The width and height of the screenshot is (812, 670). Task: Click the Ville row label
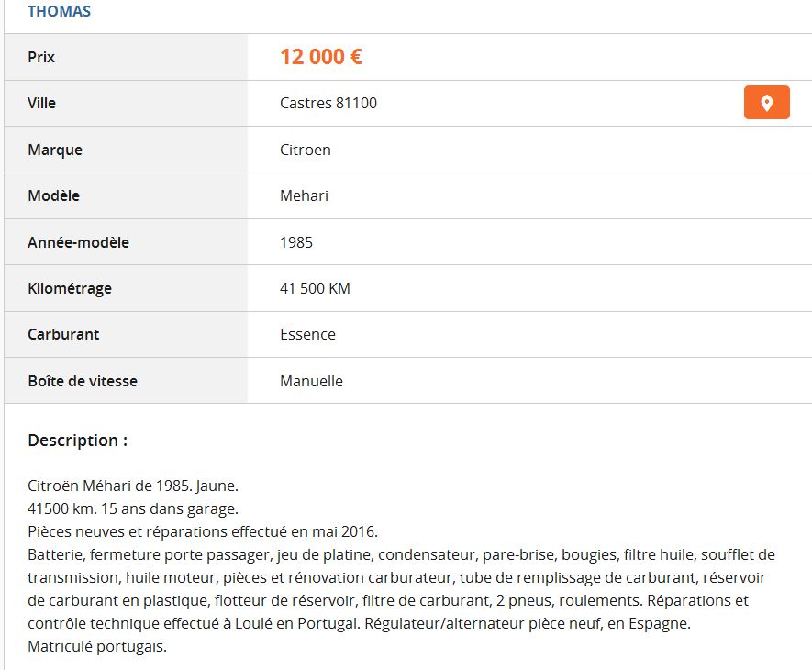[x=41, y=103]
